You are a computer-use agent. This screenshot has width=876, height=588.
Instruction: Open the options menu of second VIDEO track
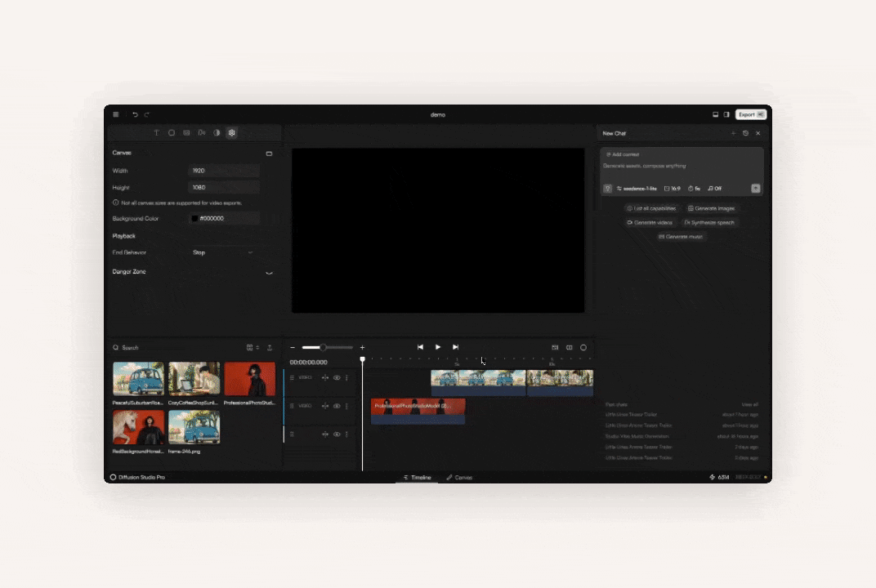pos(347,406)
